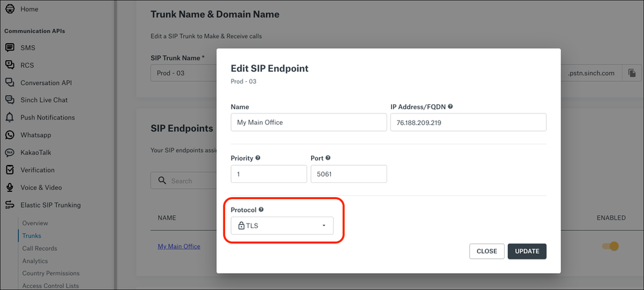
Task: Click the Push Notifications bell icon
Action: pyautogui.click(x=10, y=117)
